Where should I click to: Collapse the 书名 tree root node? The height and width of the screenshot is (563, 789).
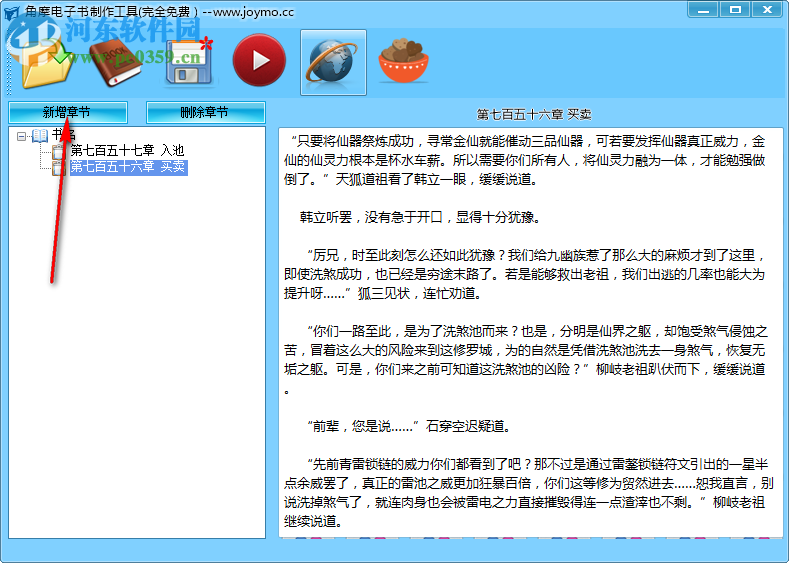pyautogui.click(x=21, y=136)
